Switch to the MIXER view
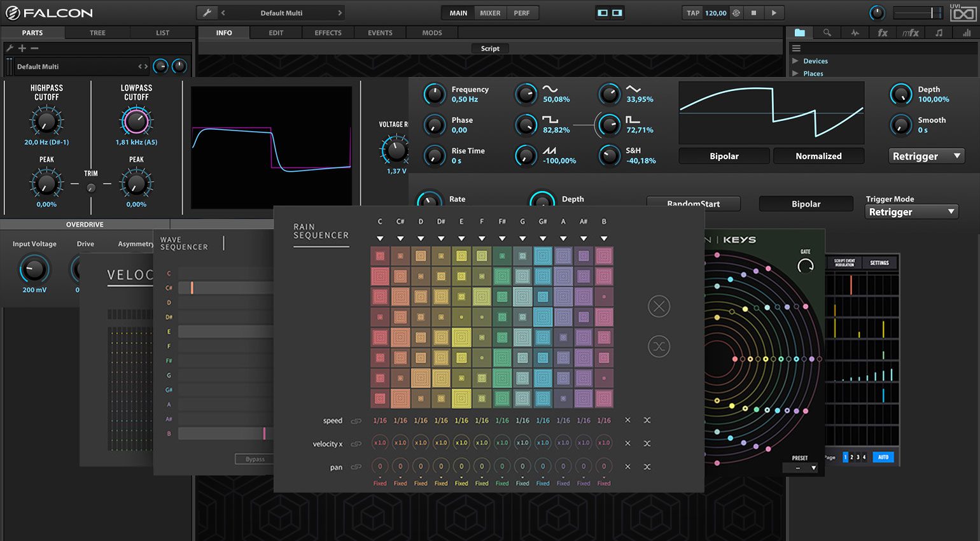The image size is (980, 541). click(490, 13)
